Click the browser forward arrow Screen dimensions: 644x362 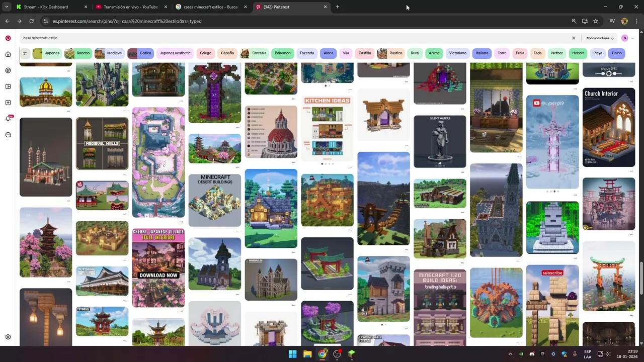click(19, 21)
